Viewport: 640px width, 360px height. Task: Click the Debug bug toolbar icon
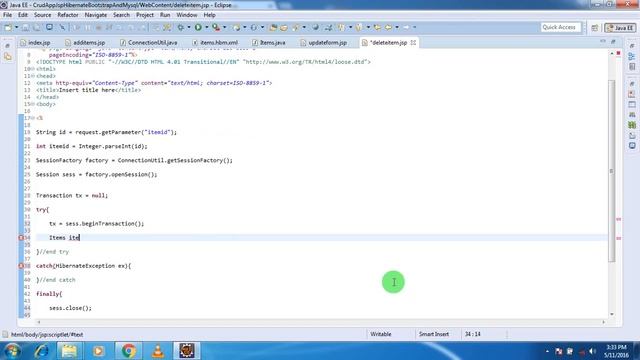coord(180,27)
